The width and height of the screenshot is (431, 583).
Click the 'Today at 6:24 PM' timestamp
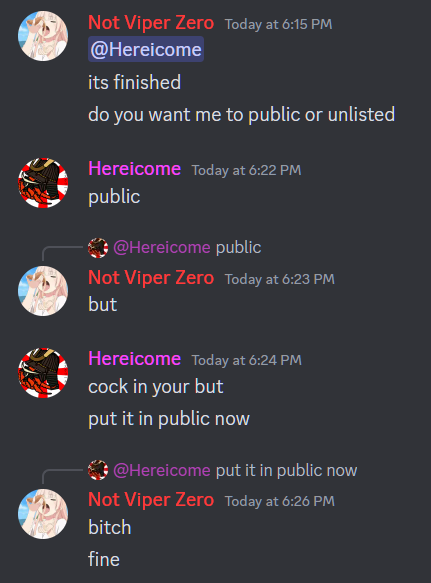tap(247, 360)
